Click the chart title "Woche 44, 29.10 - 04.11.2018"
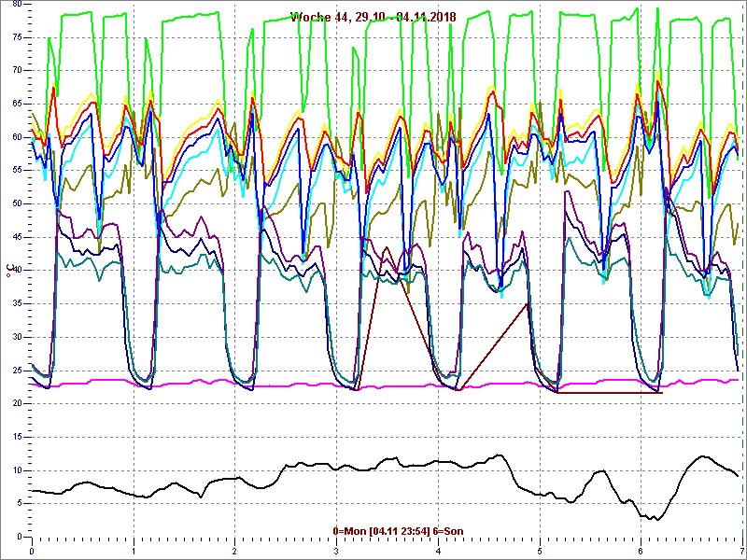 pos(373,17)
